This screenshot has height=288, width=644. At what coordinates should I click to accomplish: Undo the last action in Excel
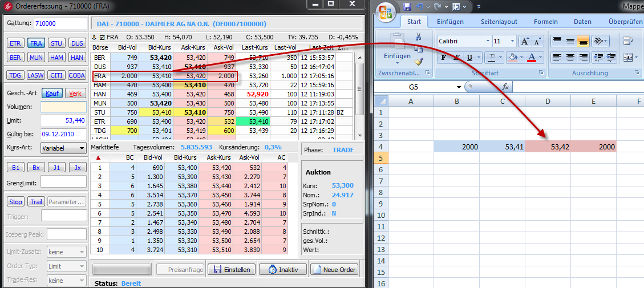tap(419, 7)
